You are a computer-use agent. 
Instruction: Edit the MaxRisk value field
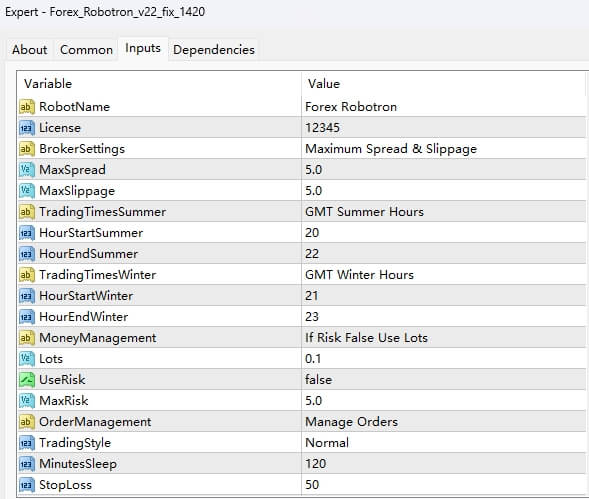pyautogui.click(x=444, y=401)
